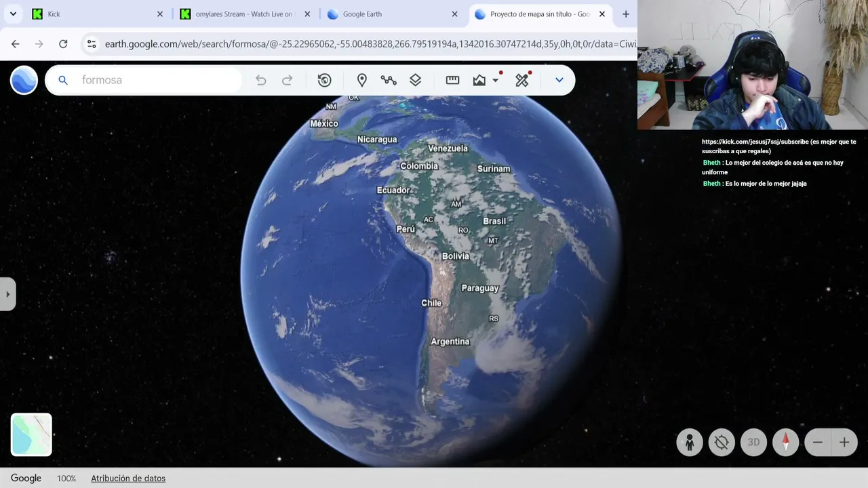Image resolution: width=868 pixels, height=488 pixels.
Task: Redo the last action
Action: [287, 80]
